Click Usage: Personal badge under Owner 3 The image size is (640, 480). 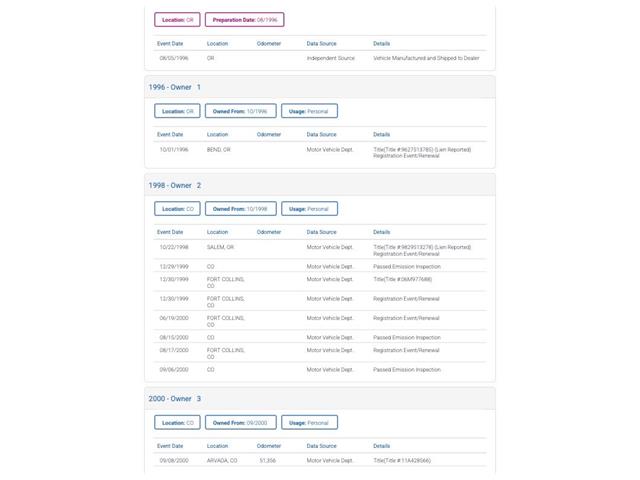click(x=309, y=422)
